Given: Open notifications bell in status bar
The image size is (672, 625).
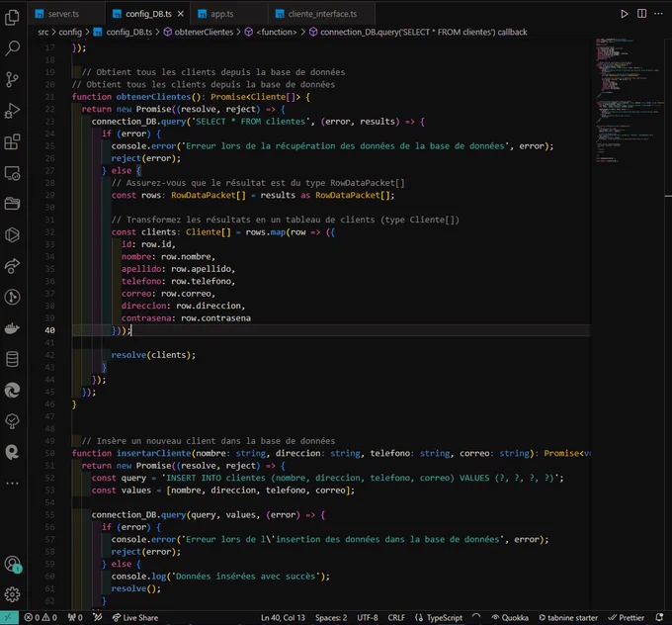Looking at the screenshot, I should click(659, 617).
